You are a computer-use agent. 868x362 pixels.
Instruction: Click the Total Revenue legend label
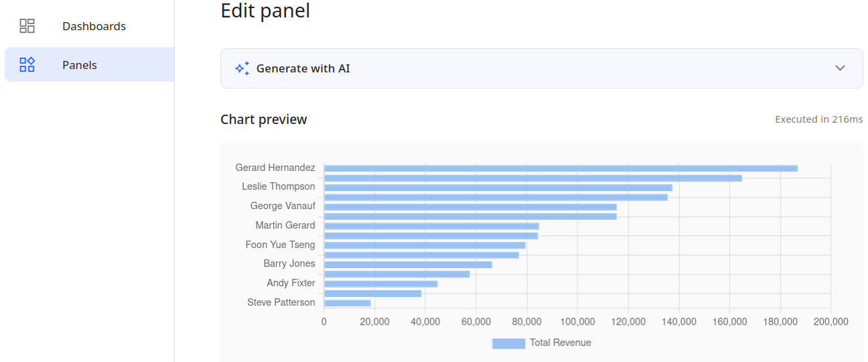pos(560,343)
